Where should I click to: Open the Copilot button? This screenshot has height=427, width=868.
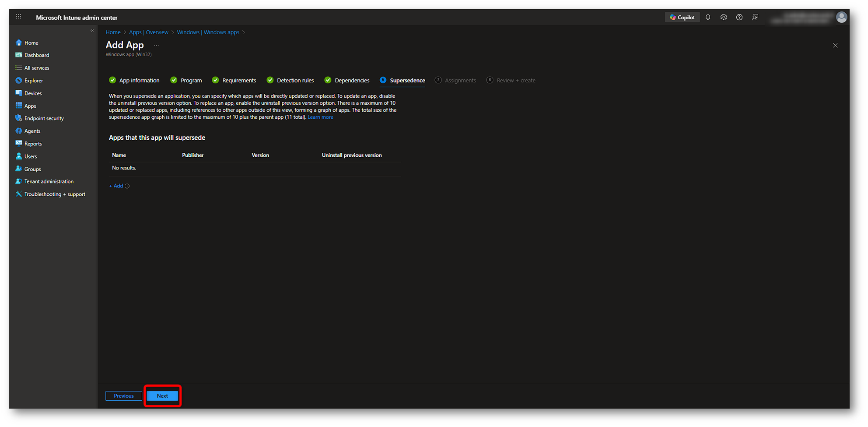coord(682,18)
